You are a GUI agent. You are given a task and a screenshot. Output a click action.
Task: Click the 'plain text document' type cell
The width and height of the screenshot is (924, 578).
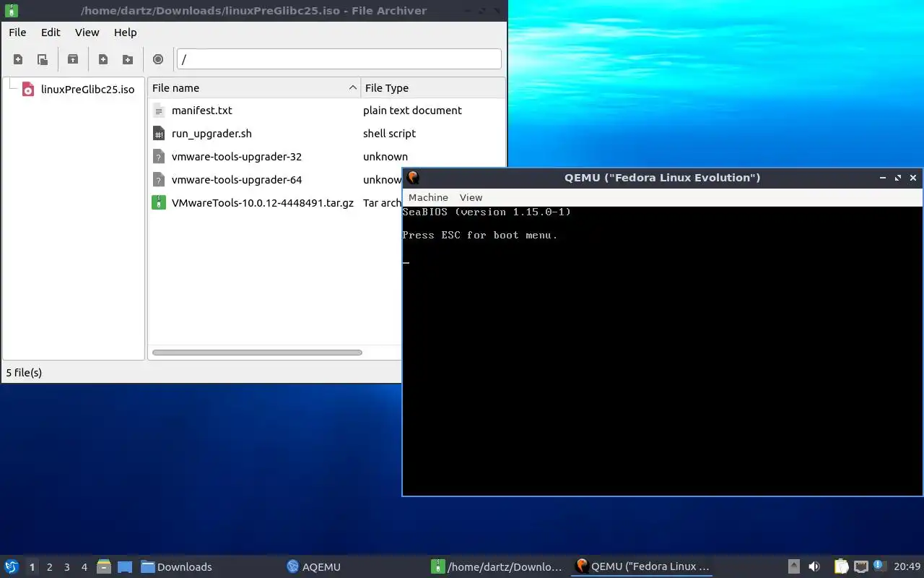(412, 111)
